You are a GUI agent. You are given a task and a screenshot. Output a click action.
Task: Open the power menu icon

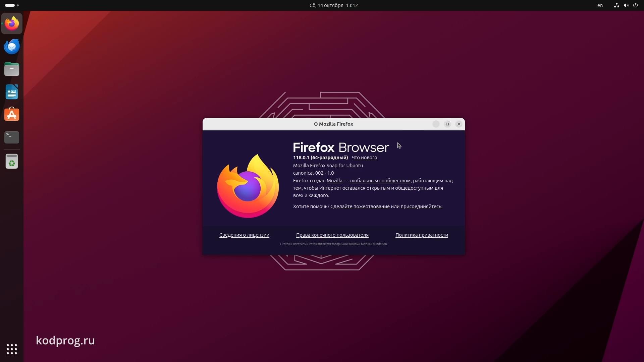tap(635, 5)
